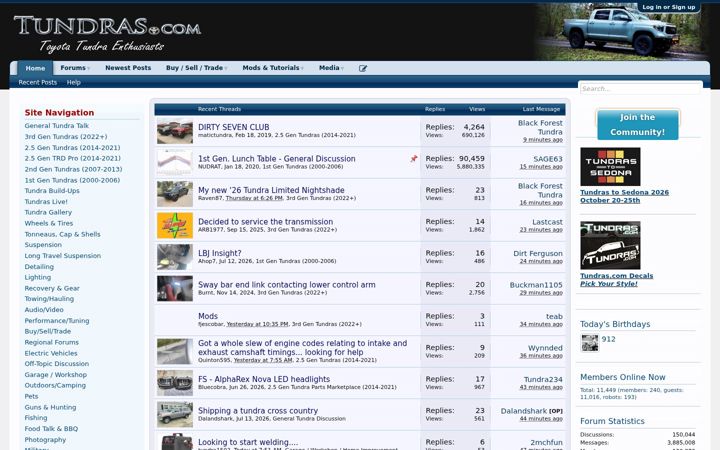
Task: Open General Tundra Talk in site navigation
Action: (57, 125)
